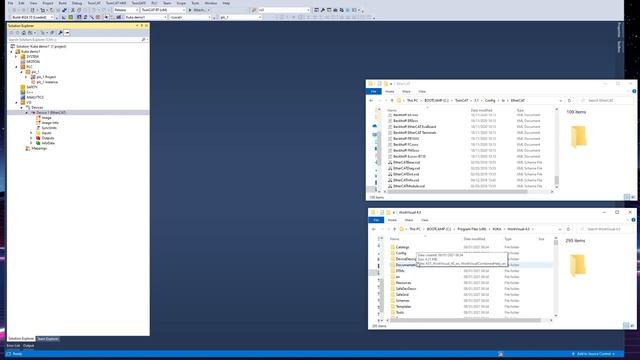Click the InfoData green folder icon
The image size is (640, 360).
tap(38, 143)
